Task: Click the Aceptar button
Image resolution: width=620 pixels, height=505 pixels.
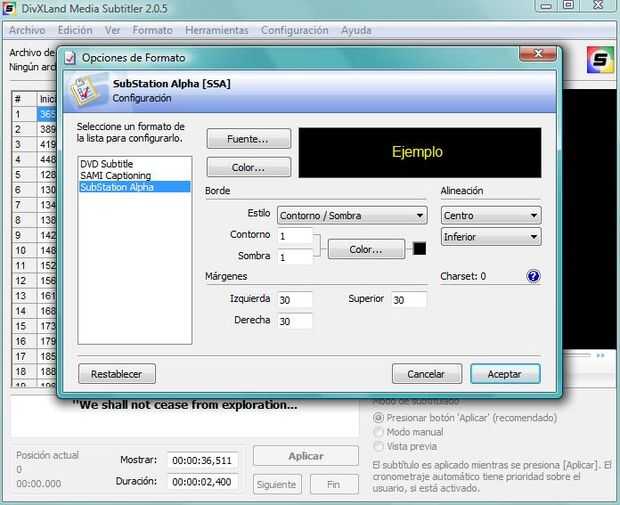Action: (505, 374)
